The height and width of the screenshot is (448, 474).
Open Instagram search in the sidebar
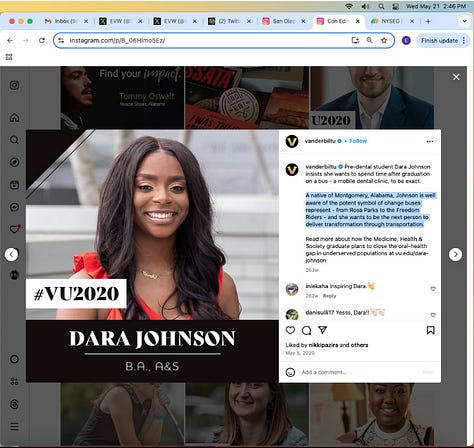point(14,140)
